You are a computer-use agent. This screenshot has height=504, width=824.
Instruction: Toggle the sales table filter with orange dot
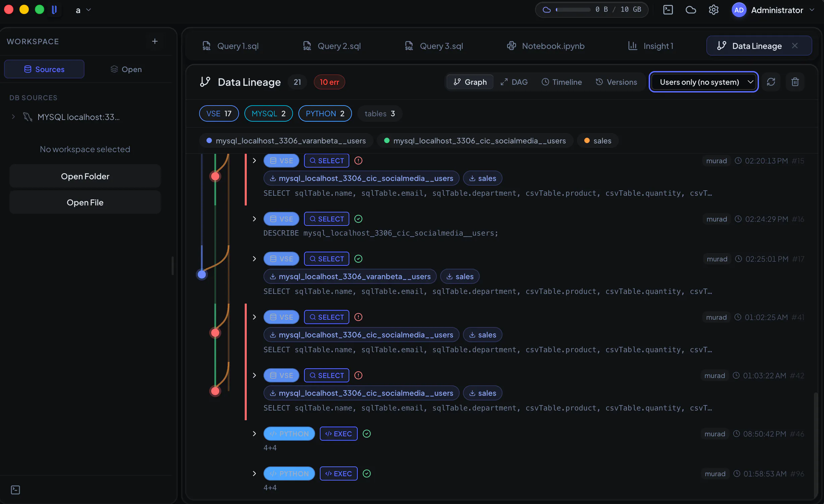[x=598, y=141]
